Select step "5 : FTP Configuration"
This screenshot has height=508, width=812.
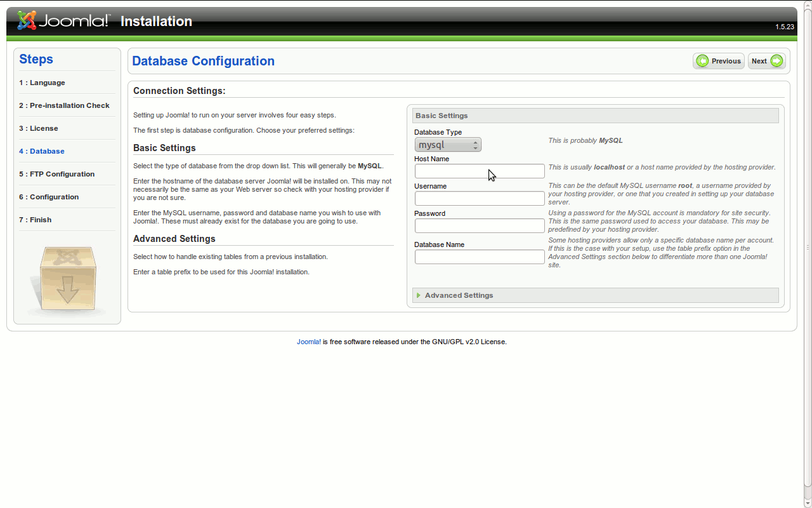56,174
